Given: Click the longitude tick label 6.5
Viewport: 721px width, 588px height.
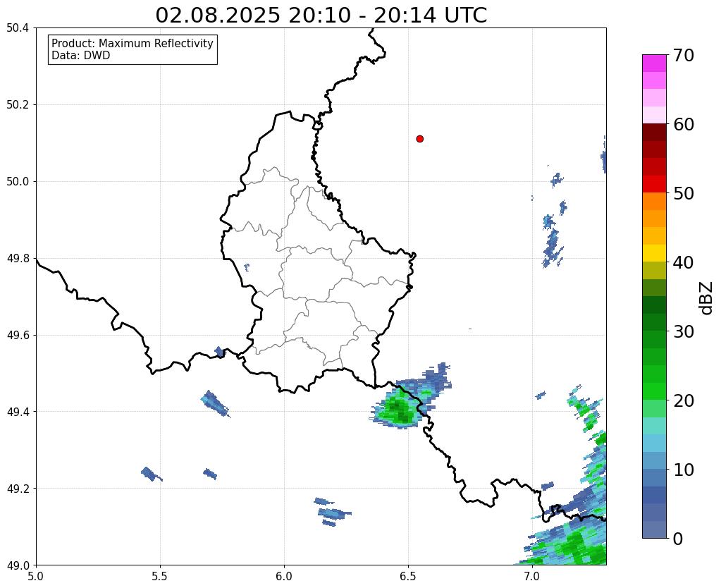Looking at the screenshot, I should point(408,577).
